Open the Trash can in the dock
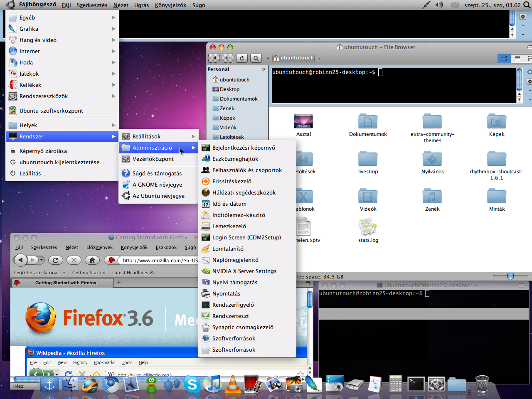 point(482,384)
